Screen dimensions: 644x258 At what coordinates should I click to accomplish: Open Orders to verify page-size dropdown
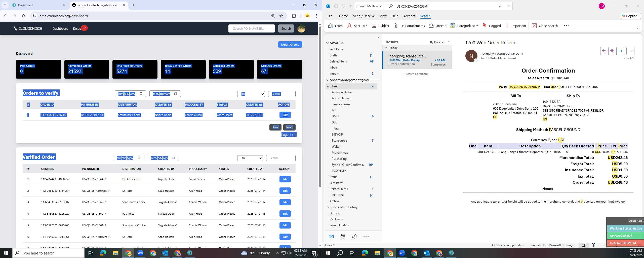pos(251,94)
